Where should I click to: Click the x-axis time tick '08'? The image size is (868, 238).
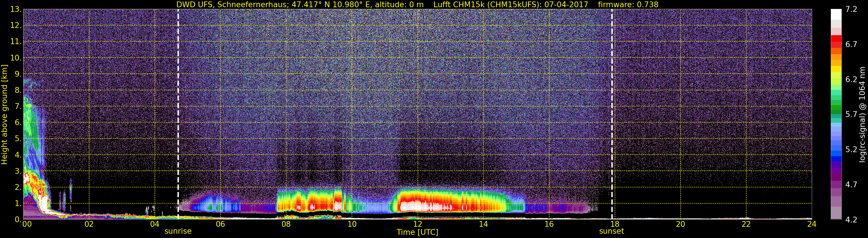(286, 224)
